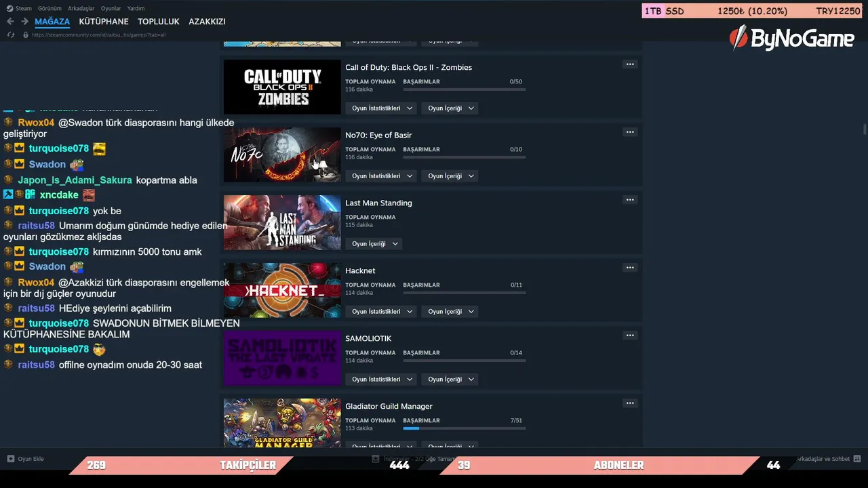
Task: Click the No70: Eye of Basir achievement progress bar
Action: click(465, 157)
